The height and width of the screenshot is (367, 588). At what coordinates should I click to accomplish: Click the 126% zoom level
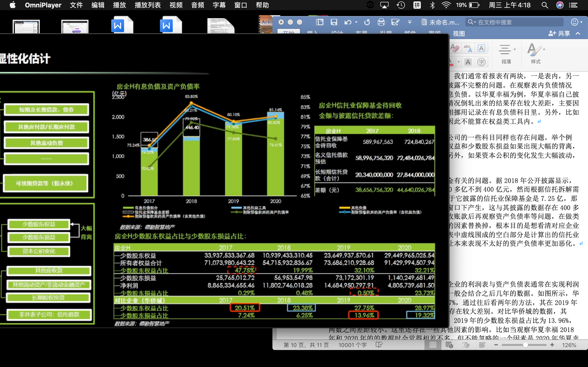pyautogui.click(x=569, y=345)
